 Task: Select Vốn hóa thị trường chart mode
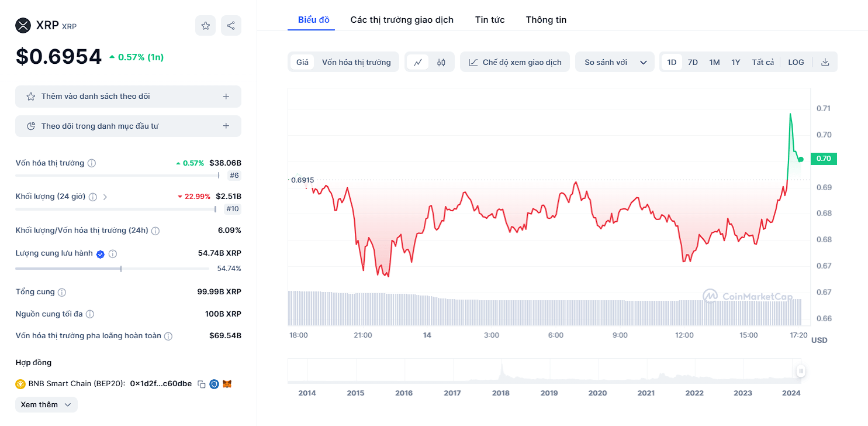tap(357, 62)
